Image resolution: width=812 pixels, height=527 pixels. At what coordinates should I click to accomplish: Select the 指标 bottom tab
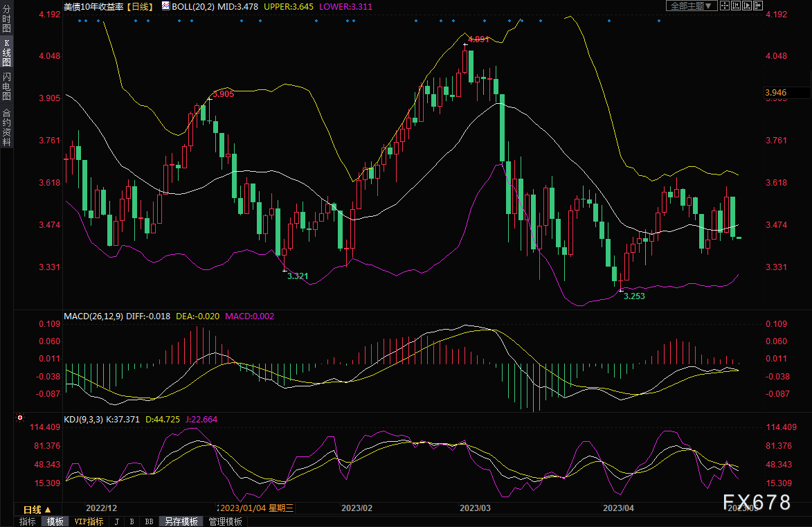28,521
